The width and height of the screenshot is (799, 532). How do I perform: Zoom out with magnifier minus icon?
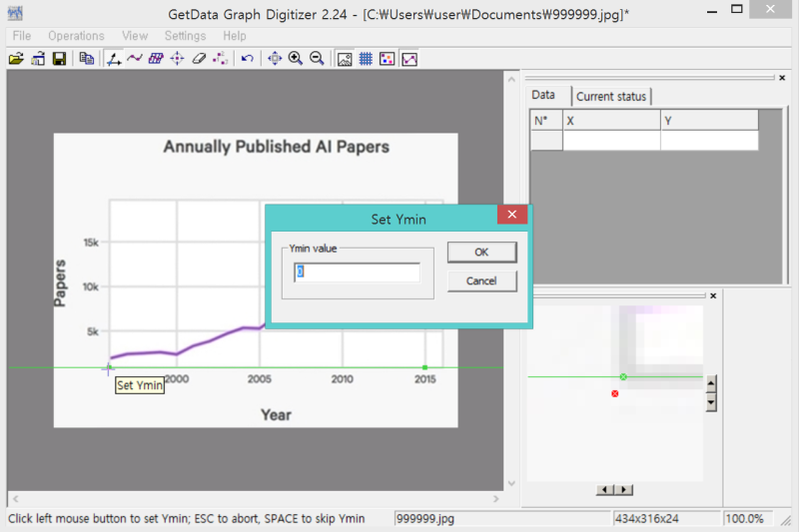click(317, 59)
